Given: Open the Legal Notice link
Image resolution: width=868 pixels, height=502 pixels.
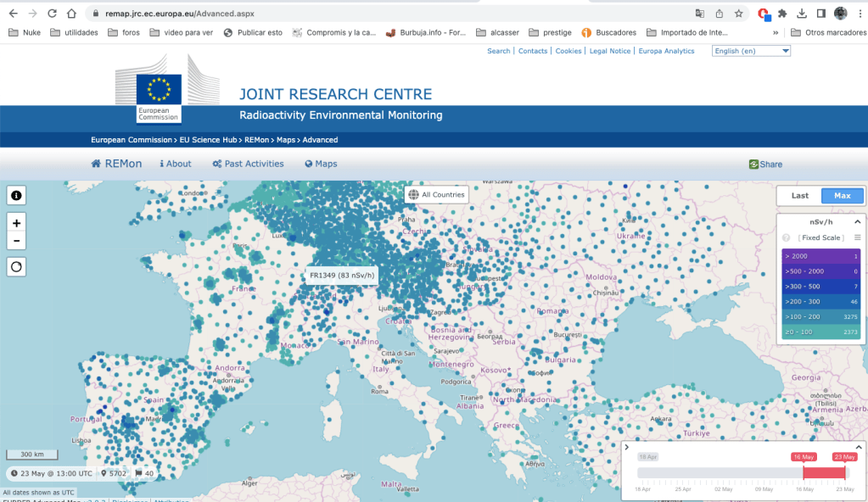Looking at the screenshot, I should pos(610,51).
